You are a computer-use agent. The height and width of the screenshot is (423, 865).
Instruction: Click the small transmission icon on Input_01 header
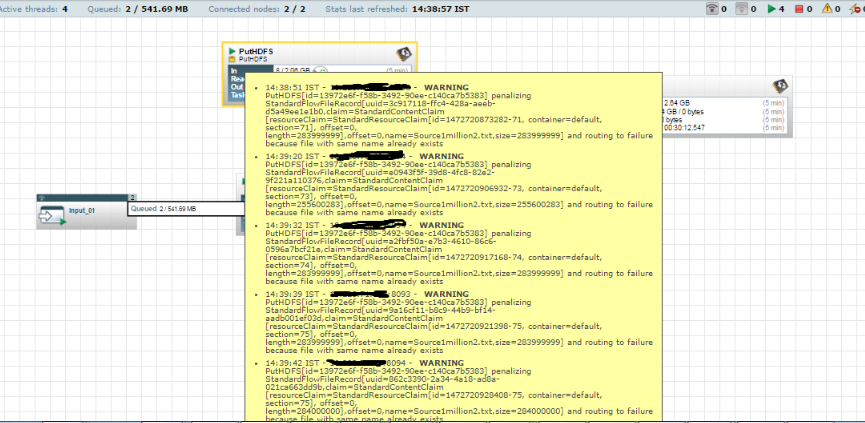(42, 197)
